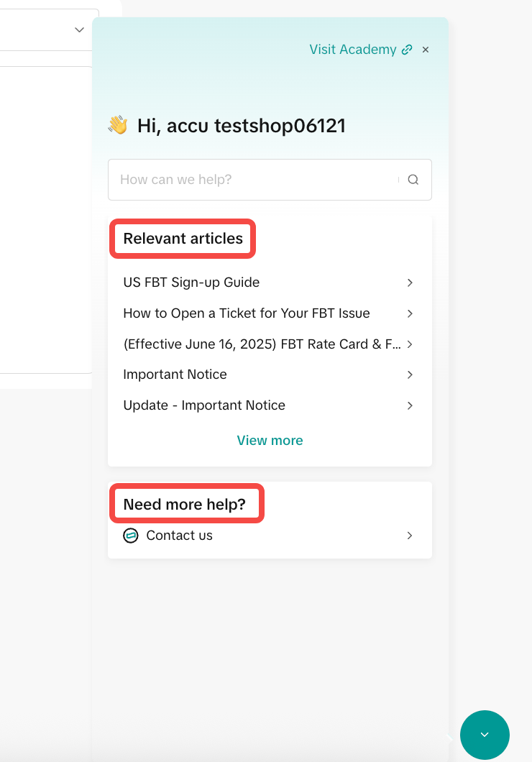Expand chevron for How to Open a Ticket
532x762 pixels.
coord(410,313)
